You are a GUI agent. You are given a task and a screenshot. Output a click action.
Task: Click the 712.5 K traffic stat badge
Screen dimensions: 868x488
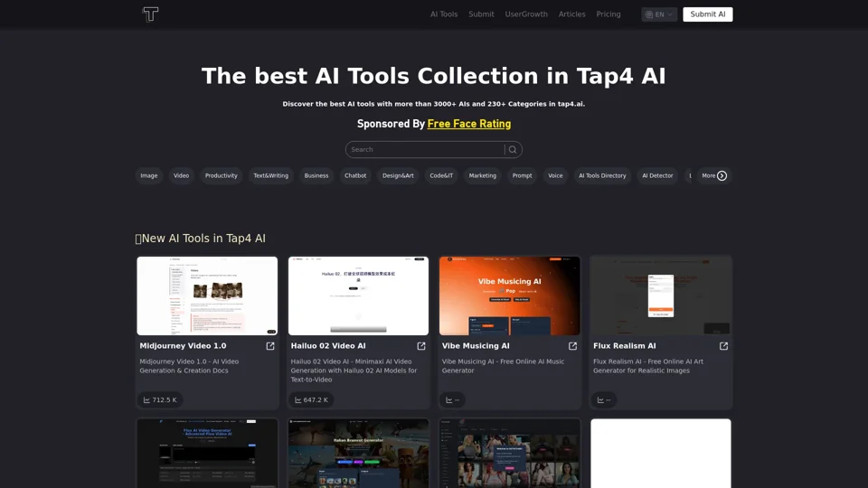coord(160,400)
